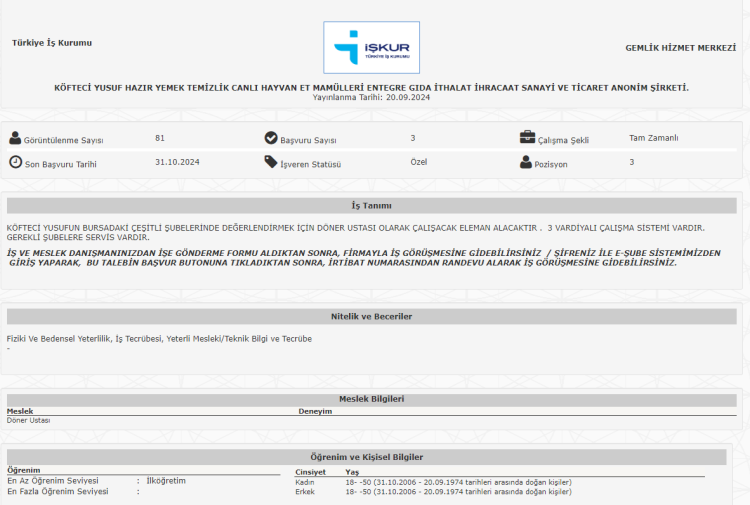Click the tag icon beside İşveren Statüsü
The width and height of the screenshot is (750, 505).
(x=271, y=162)
